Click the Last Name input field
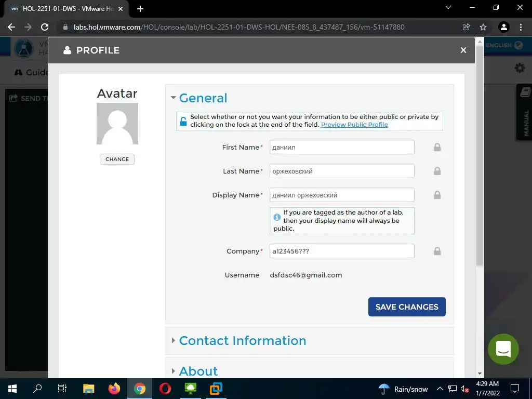 click(342, 170)
